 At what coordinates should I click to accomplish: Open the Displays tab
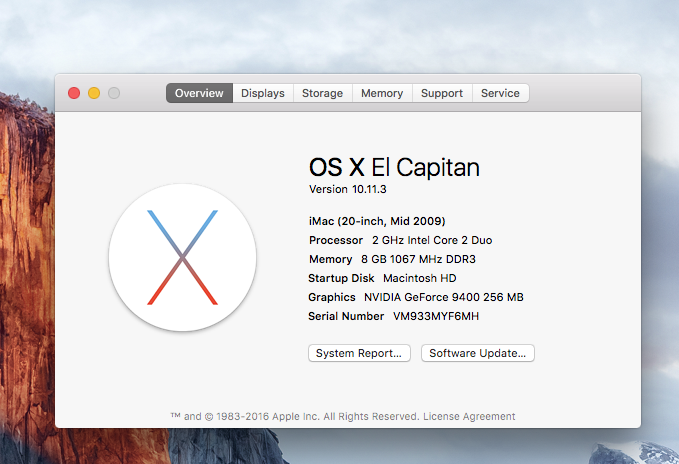pos(263,93)
